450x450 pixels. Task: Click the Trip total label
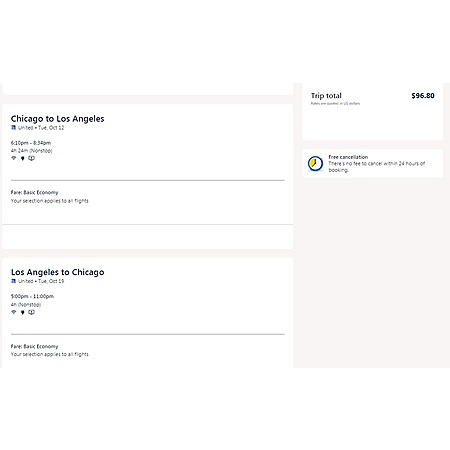[x=326, y=96]
